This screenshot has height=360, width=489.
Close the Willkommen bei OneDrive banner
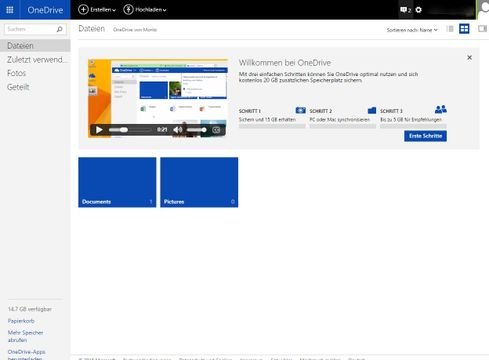pyautogui.click(x=469, y=58)
